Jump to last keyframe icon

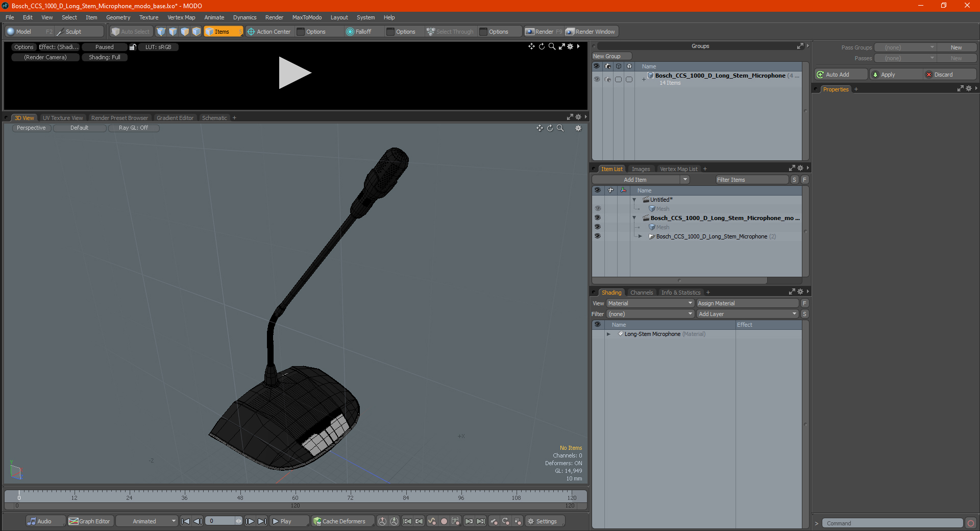pos(481,521)
